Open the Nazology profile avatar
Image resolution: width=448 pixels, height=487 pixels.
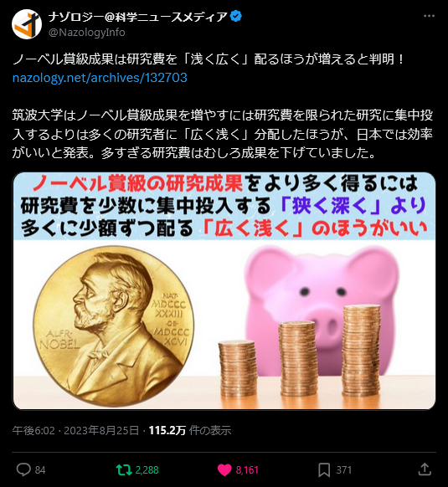[27, 24]
